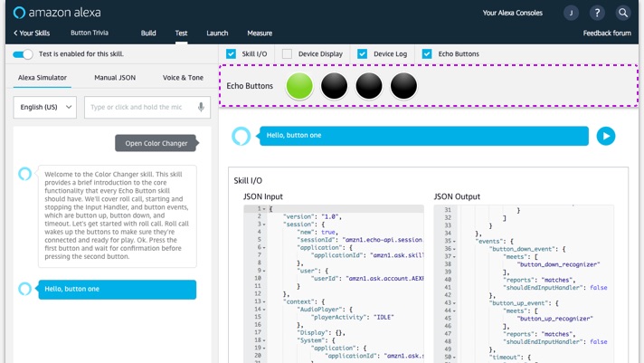This screenshot has height=363, width=644.
Task: Click "playerActivity": "IDLE" line
Action: (x=352, y=318)
